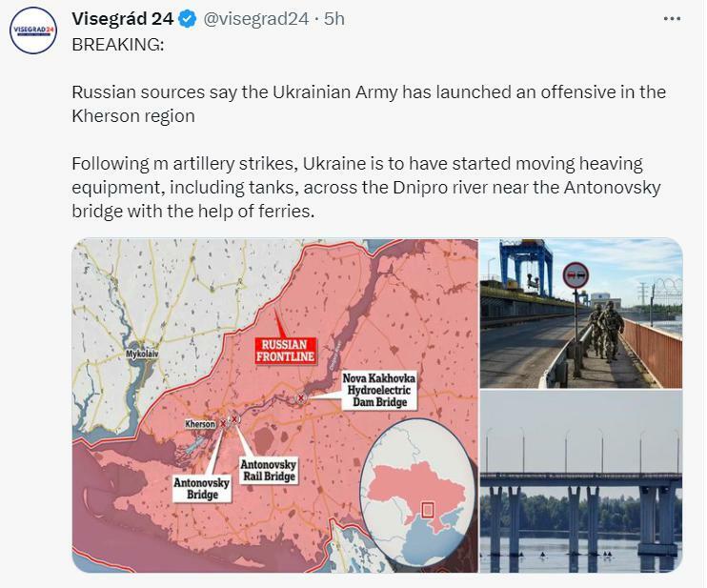707x588 pixels.
Task: Click the tweet text mentioning Kherson region
Action: pyautogui.click(x=369, y=104)
